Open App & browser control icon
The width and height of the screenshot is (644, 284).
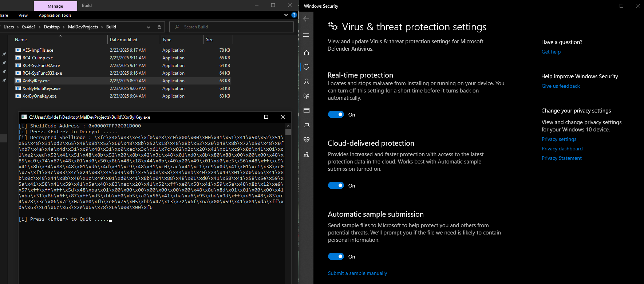(x=307, y=111)
